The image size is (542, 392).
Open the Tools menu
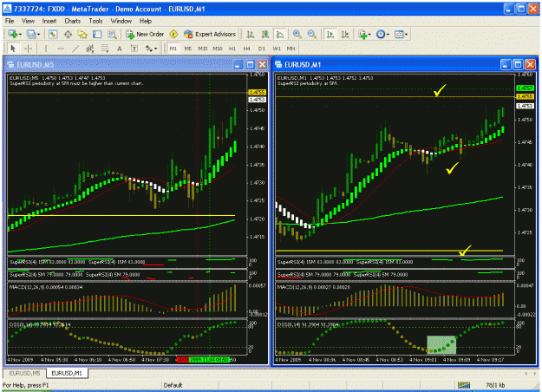95,21
